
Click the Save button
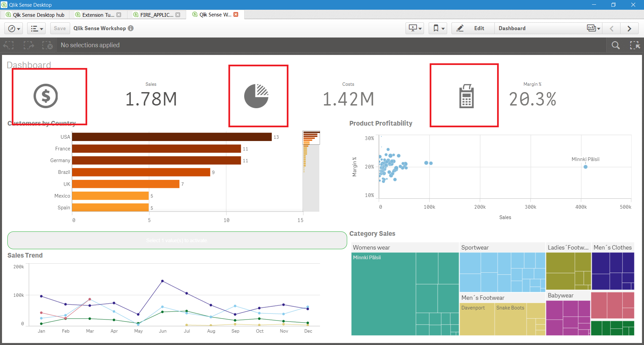[59, 28]
